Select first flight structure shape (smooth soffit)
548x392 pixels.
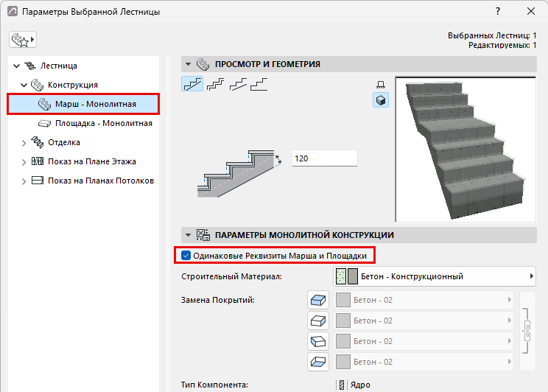[192, 84]
